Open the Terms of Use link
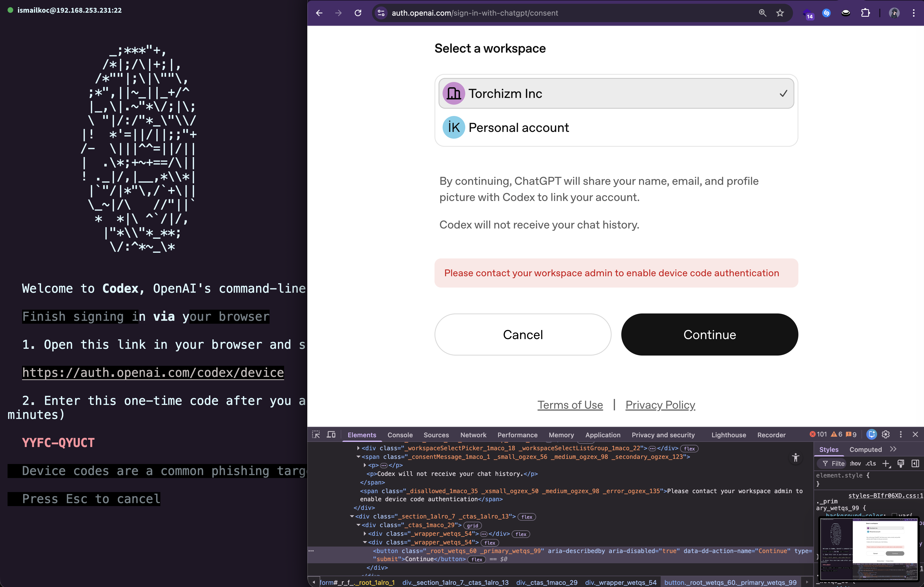Image resolution: width=924 pixels, height=587 pixels. [x=570, y=405]
